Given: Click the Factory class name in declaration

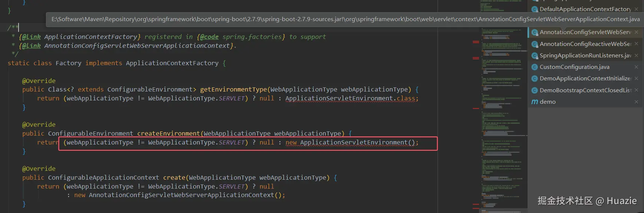Looking at the screenshot, I should 69,63.
